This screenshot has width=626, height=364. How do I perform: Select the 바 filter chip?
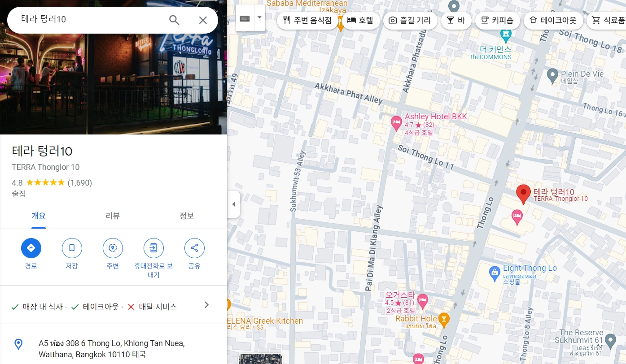(x=456, y=21)
